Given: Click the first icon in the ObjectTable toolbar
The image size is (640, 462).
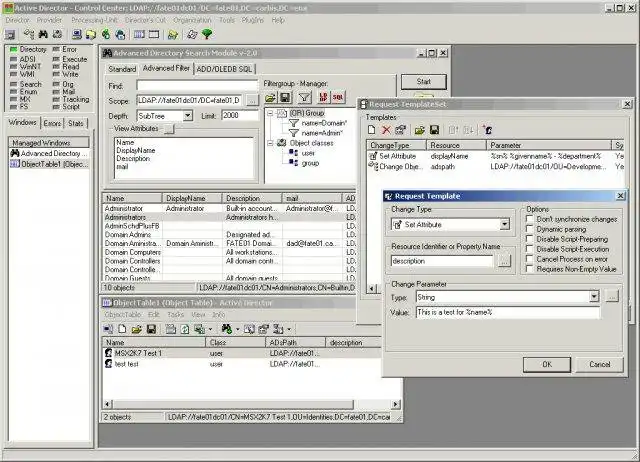Looking at the screenshot, I should pyautogui.click(x=108, y=329).
